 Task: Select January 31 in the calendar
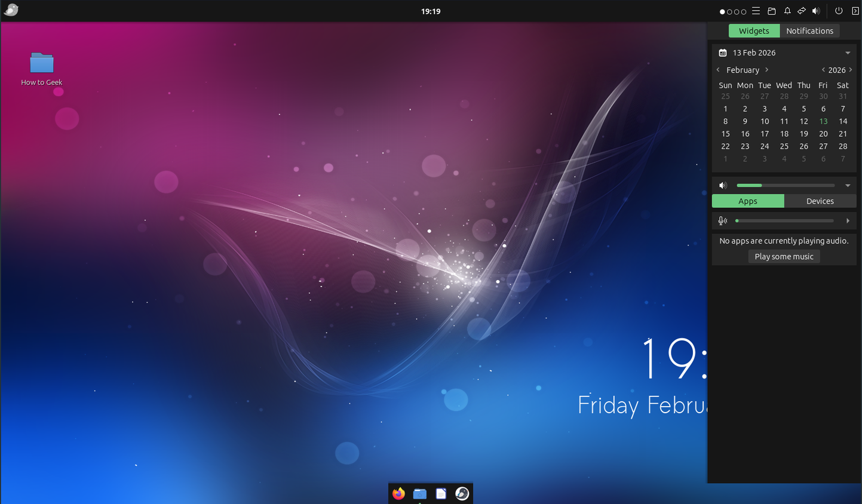[x=843, y=96]
